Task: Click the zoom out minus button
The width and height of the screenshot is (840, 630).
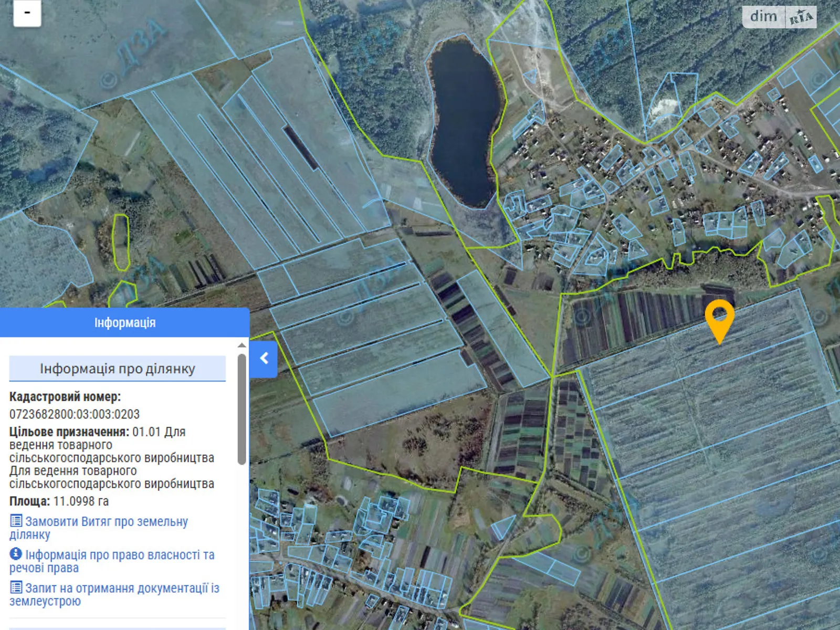Action: pos(27,13)
